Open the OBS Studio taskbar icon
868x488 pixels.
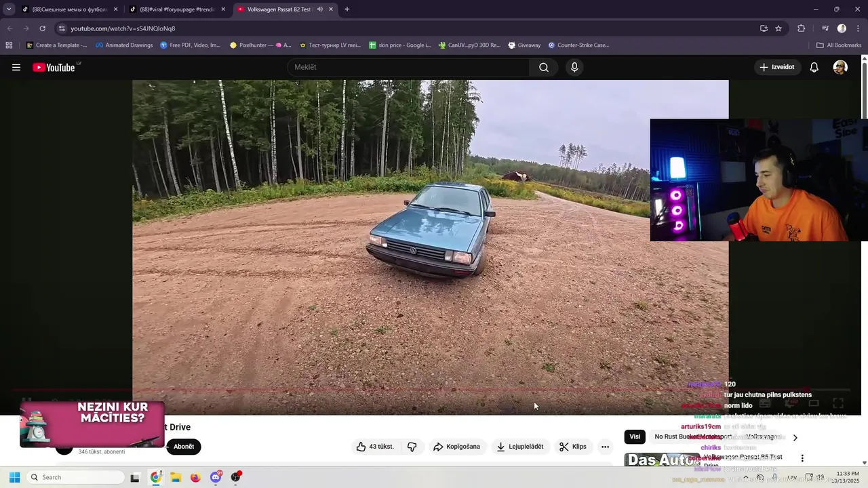[235, 477]
